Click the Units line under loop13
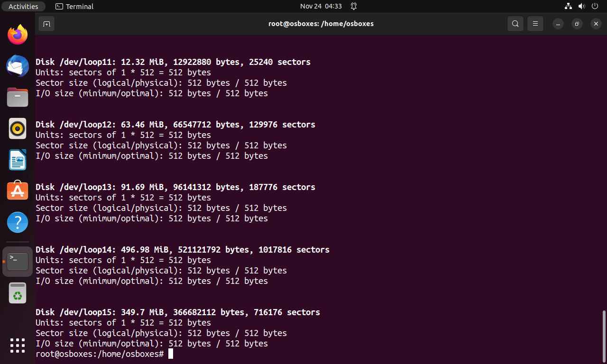The width and height of the screenshot is (607, 364). pyautogui.click(x=123, y=198)
